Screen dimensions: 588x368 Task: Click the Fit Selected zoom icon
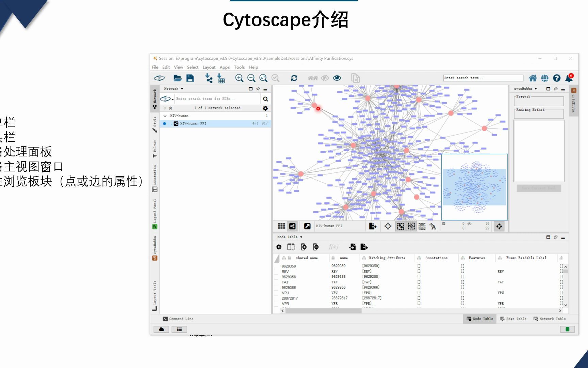click(276, 78)
